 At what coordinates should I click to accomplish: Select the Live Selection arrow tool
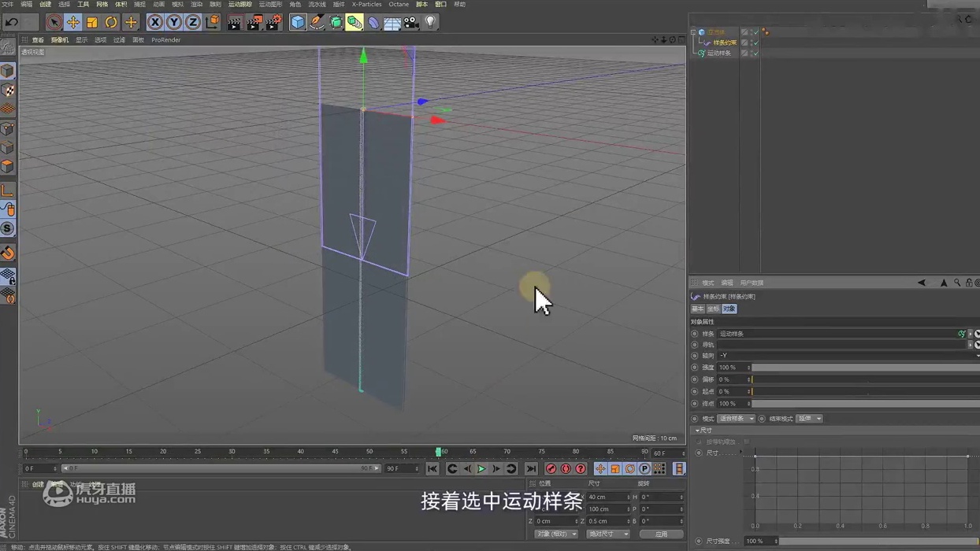(54, 22)
